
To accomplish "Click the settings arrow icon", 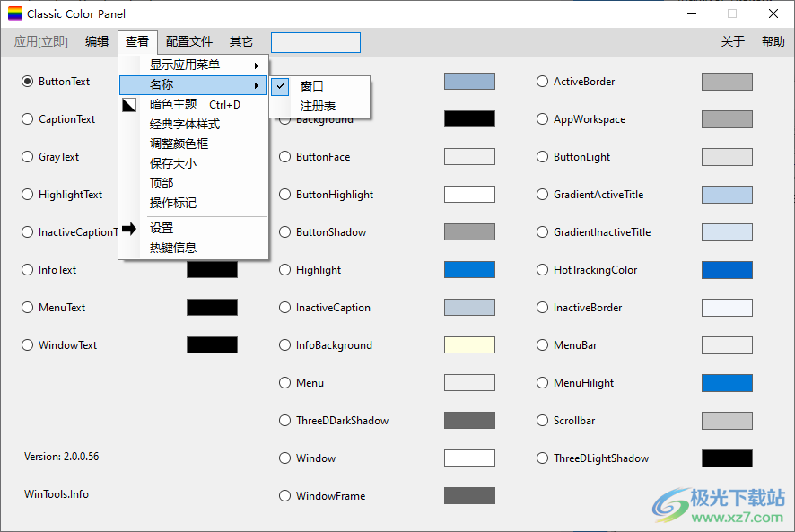I will 129,229.
